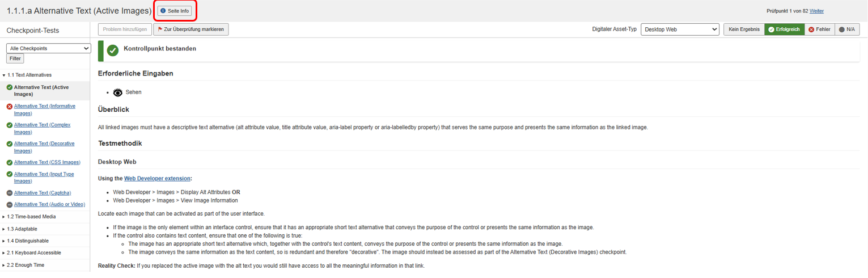Viewport: 868px width, 278px height.
Task: Go to next checkpoint via Weiter link
Action: coord(816,11)
